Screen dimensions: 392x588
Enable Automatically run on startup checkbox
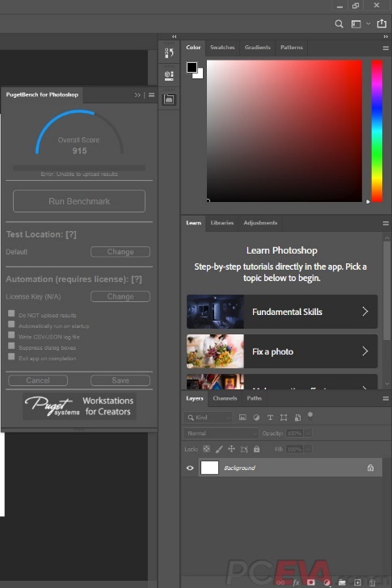pos(11,324)
